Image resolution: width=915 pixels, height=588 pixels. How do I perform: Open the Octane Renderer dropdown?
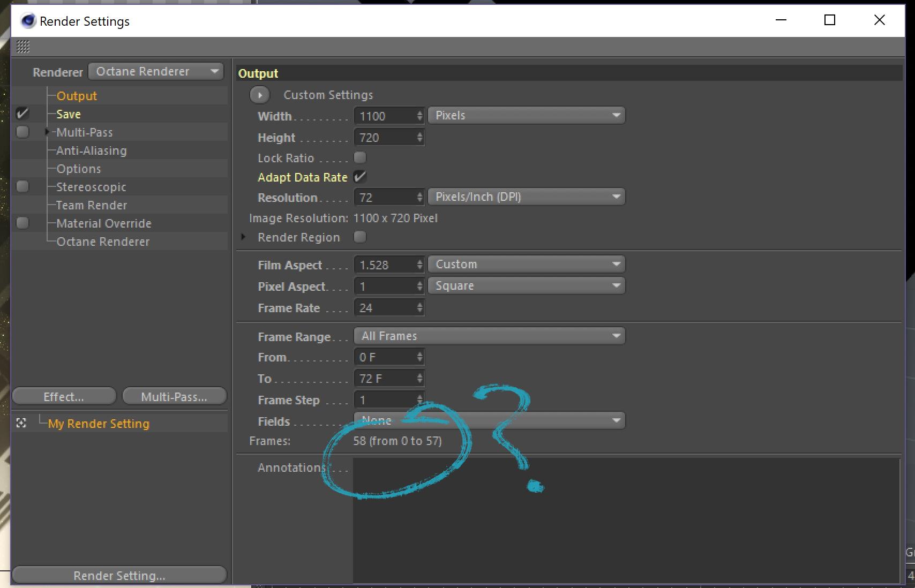[x=155, y=71]
